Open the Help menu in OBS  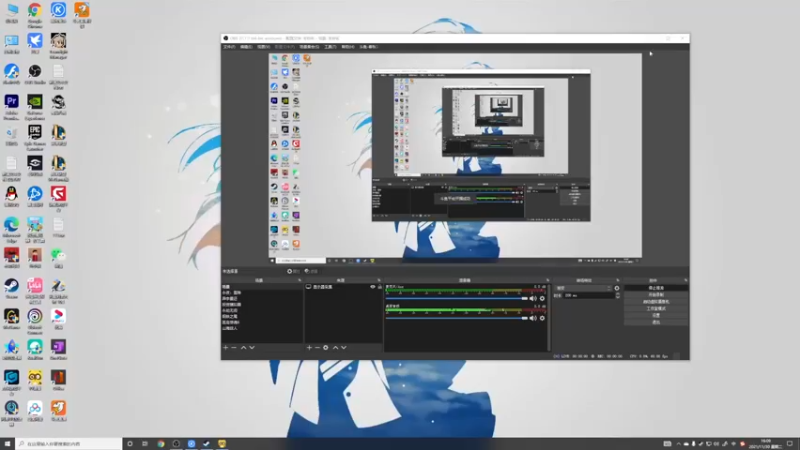348,47
